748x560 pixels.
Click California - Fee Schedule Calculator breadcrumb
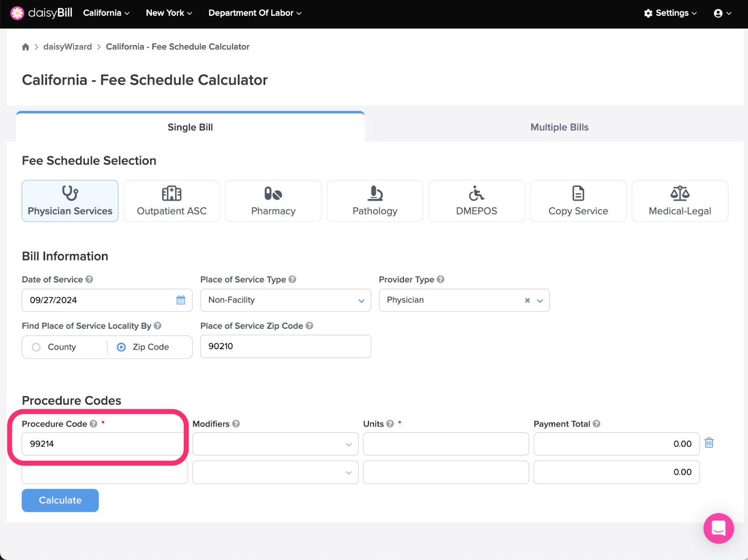(178, 47)
